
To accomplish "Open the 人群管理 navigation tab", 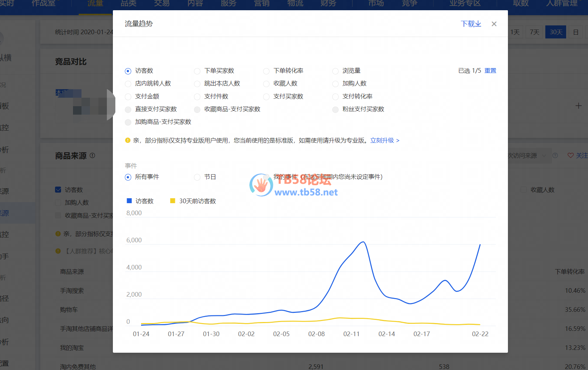I will coord(562,4).
